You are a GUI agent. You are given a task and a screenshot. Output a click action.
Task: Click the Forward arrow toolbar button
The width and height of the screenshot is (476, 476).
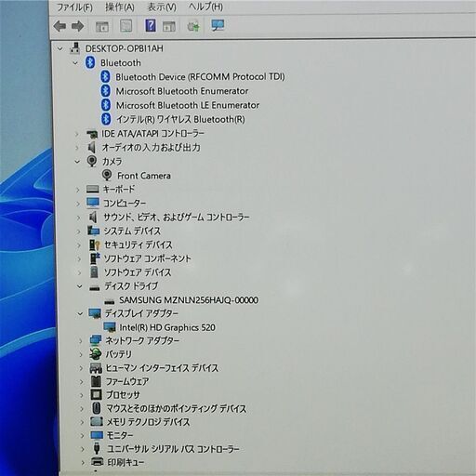77,26
